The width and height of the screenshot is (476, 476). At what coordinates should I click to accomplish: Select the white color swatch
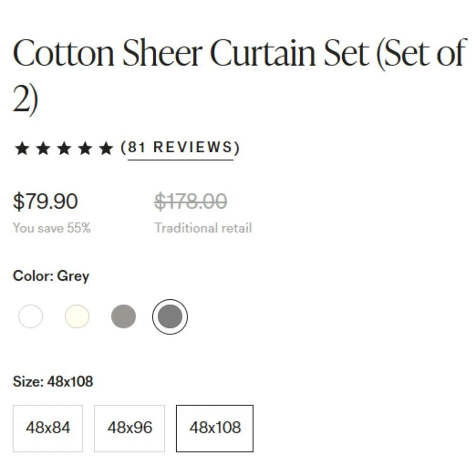coord(30,316)
